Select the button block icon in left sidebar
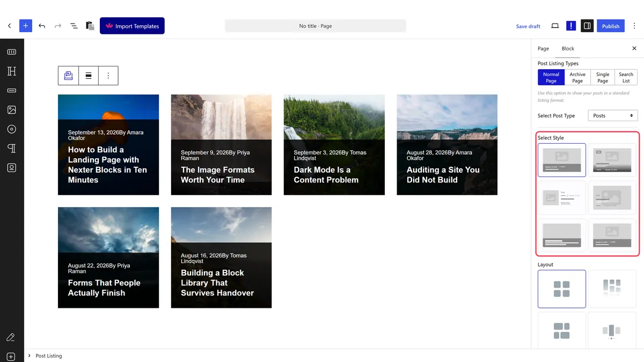The image size is (644, 362). (12, 91)
